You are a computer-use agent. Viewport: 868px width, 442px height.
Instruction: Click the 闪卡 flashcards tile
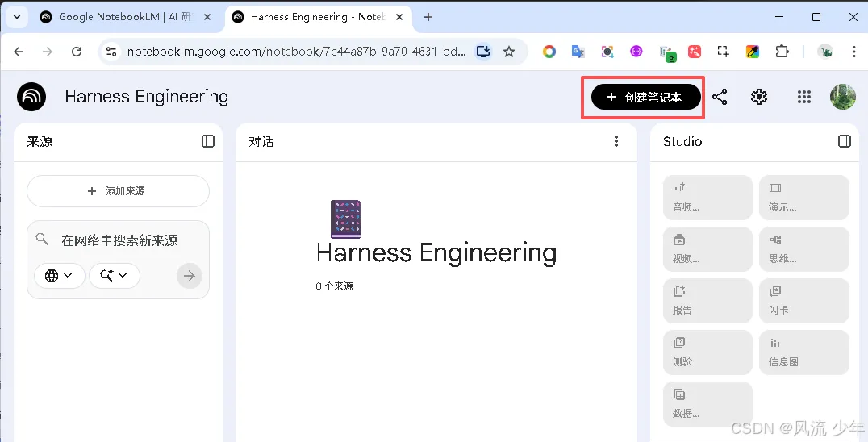pos(803,300)
